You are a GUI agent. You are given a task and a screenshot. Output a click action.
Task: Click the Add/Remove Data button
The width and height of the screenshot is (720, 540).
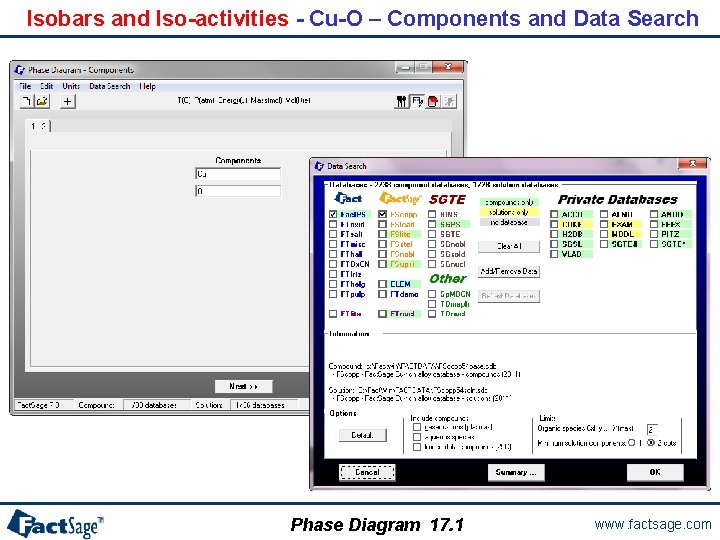coord(509,271)
